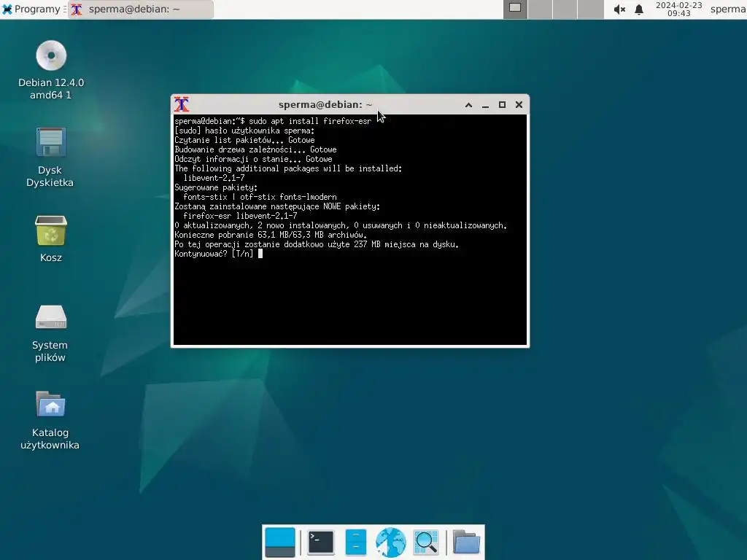747x560 pixels.
Task: Minimize the sperma@debian terminal window
Action: point(485,105)
